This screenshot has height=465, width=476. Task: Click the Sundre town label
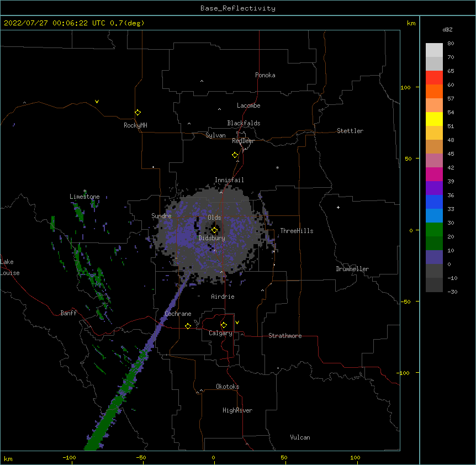coord(161,216)
